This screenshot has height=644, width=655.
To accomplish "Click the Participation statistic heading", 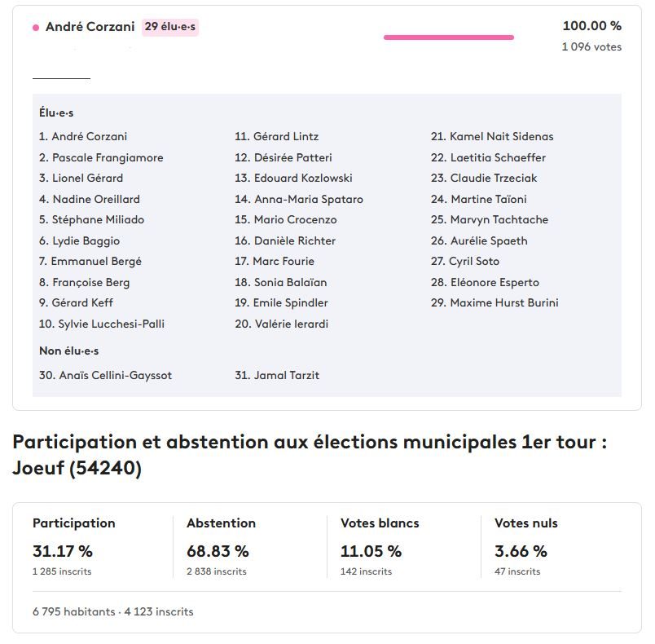I will pos(74,523).
